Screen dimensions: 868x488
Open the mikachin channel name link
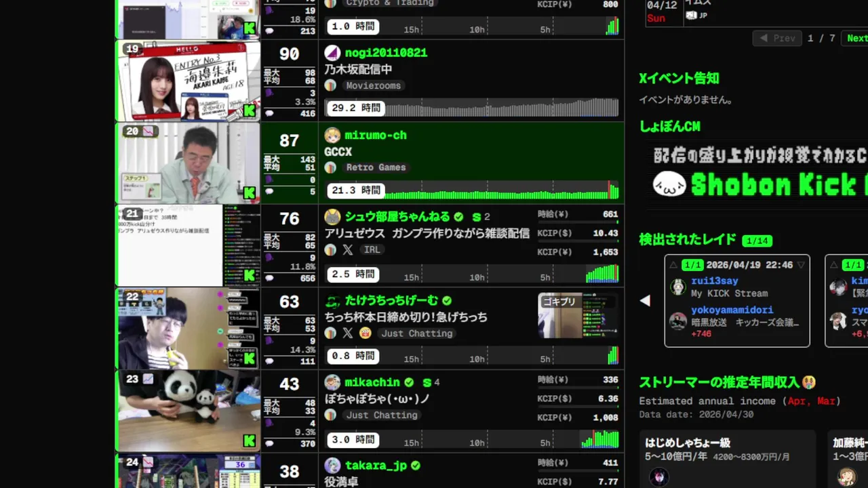[373, 382]
